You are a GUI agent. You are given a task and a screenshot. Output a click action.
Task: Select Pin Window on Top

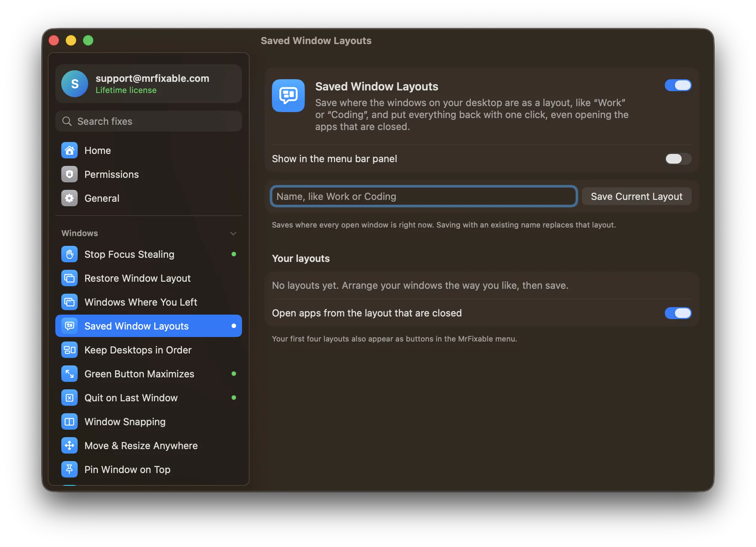pos(149,470)
